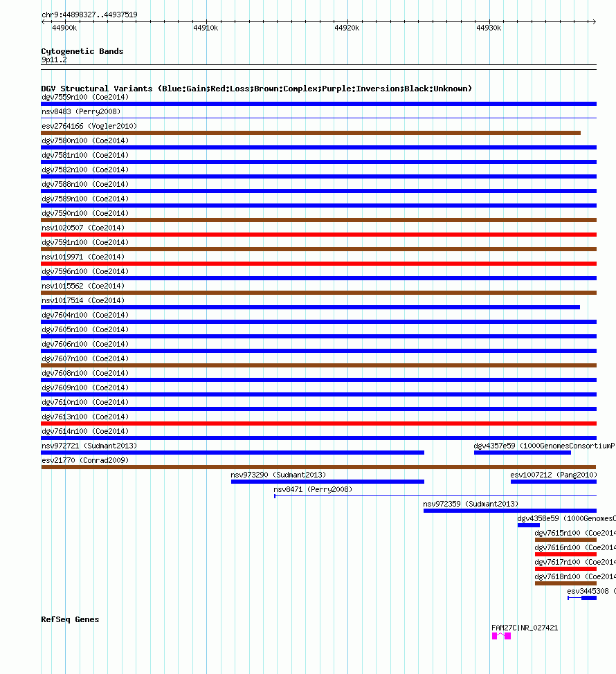Select the dgv7606n100 variant label

pos(85,345)
